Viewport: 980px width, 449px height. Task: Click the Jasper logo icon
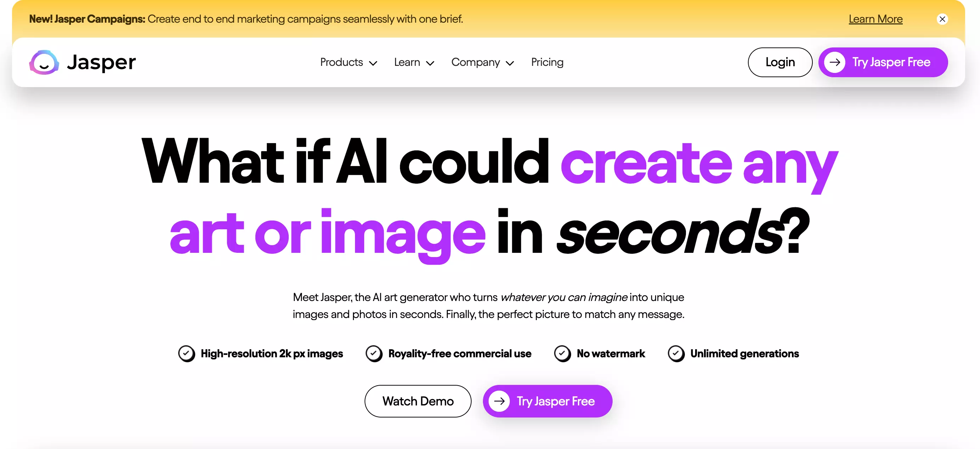(x=44, y=62)
